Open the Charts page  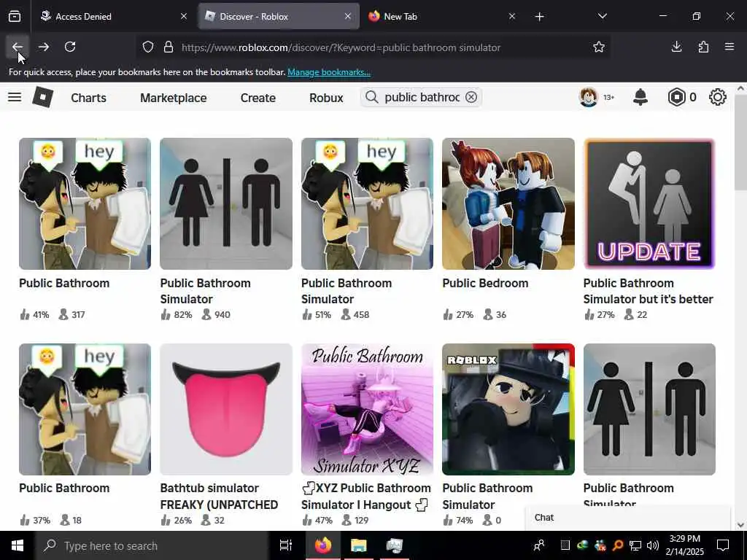coord(88,98)
